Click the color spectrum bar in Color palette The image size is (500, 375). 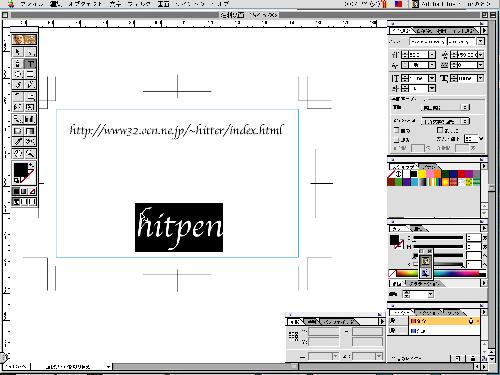click(441, 274)
